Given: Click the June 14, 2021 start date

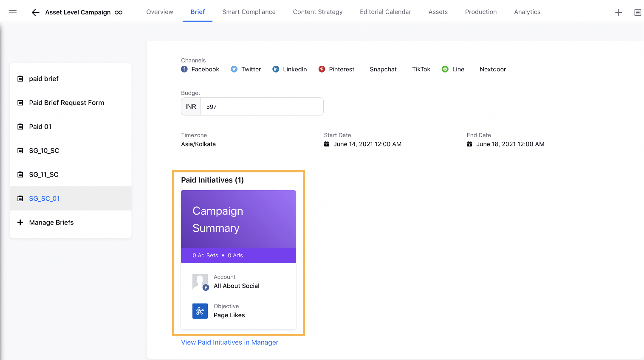Looking at the screenshot, I should click(367, 144).
